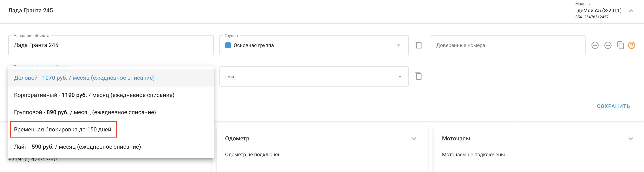Click the Доверенные номера input field
Image resolution: width=644 pixels, height=172 pixels.
508,45
